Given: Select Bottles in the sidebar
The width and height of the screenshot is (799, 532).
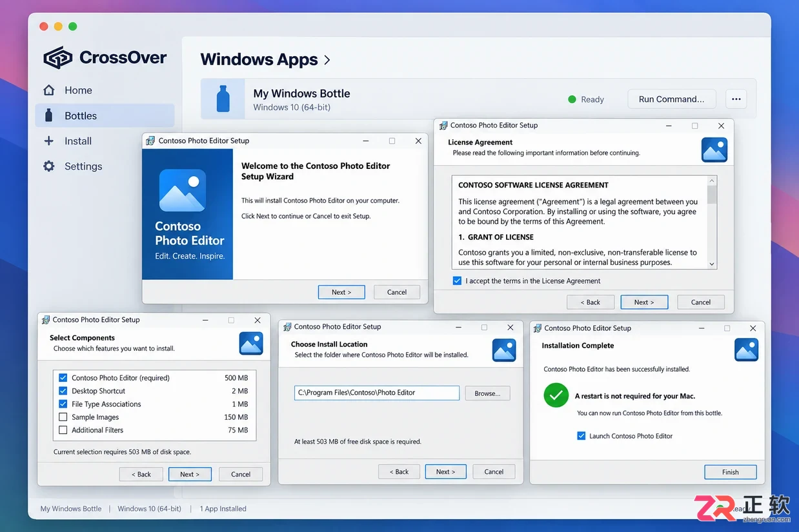Looking at the screenshot, I should (x=105, y=115).
